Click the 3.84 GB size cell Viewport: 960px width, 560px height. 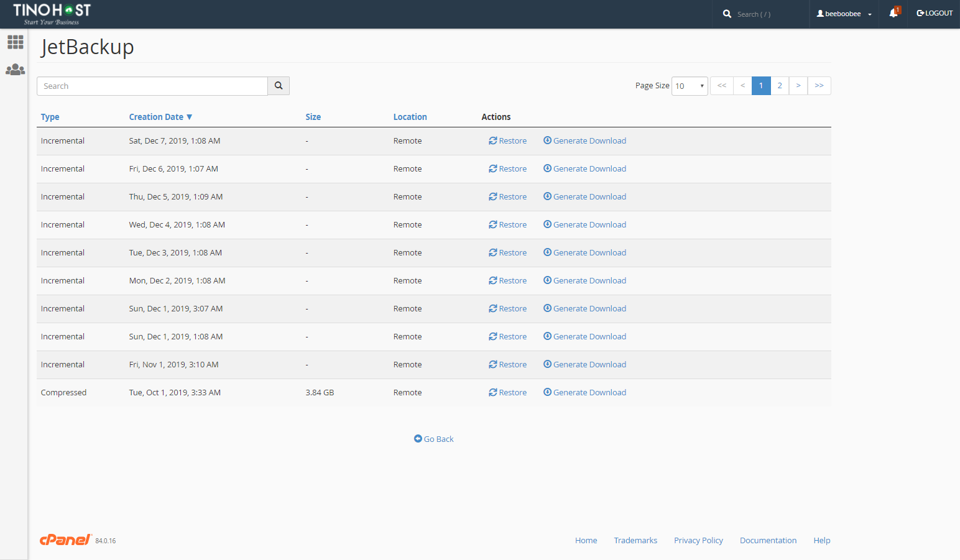click(x=320, y=393)
